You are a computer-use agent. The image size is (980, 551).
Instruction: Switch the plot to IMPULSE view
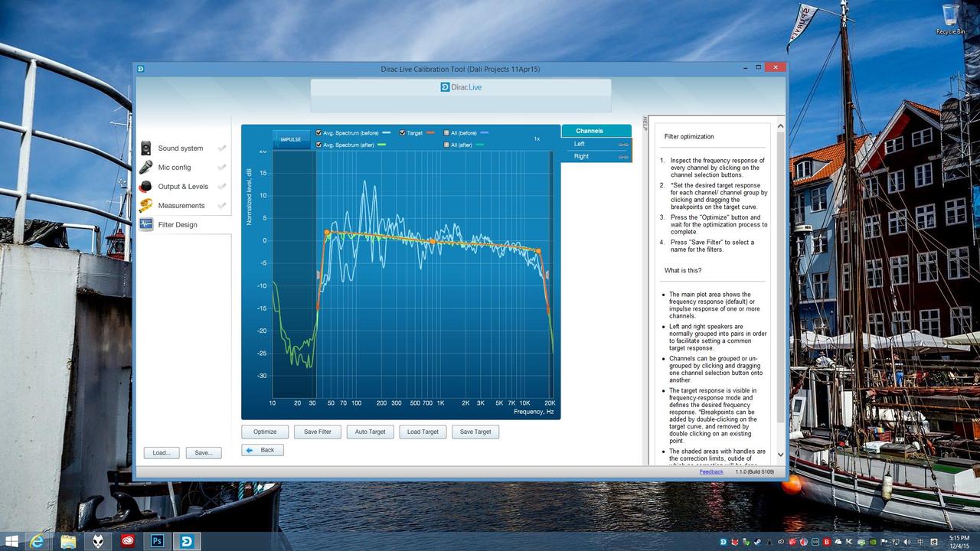click(x=291, y=139)
